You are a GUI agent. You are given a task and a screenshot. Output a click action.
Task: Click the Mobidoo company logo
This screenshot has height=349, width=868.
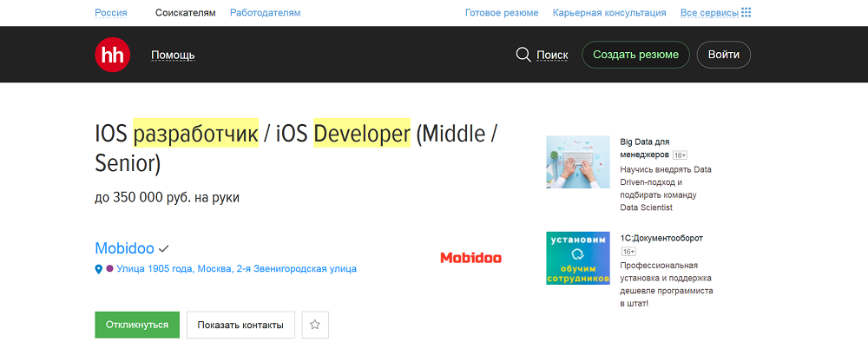(471, 258)
